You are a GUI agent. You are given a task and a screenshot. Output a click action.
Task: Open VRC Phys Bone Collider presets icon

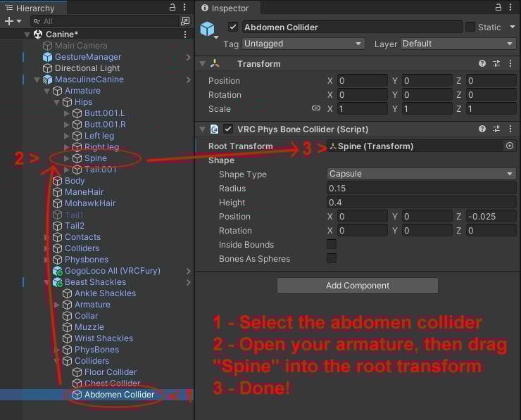pyautogui.click(x=496, y=129)
